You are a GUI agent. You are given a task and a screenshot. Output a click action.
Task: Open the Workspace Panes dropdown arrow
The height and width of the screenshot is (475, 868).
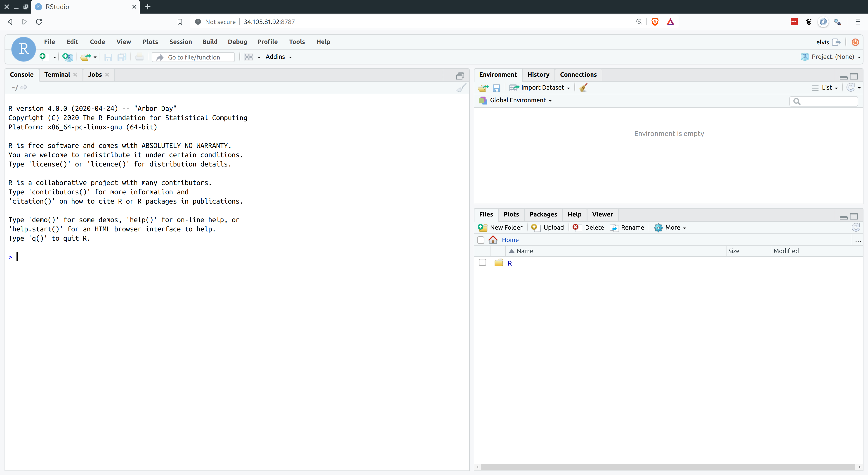point(259,57)
